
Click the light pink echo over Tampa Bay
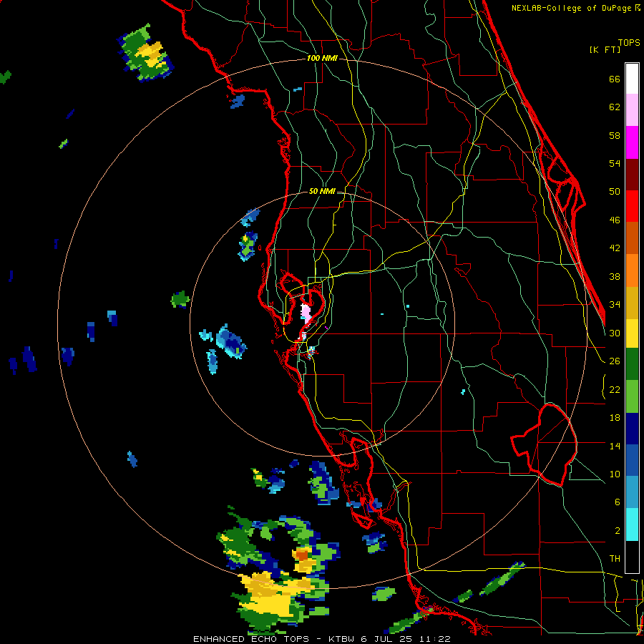pos(306,314)
